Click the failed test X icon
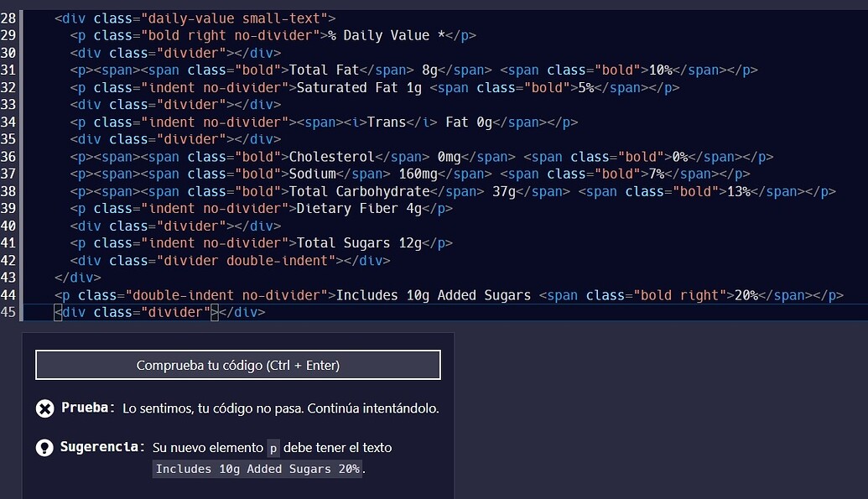Viewport: 868px width, 499px height. (x=44, y=408)
